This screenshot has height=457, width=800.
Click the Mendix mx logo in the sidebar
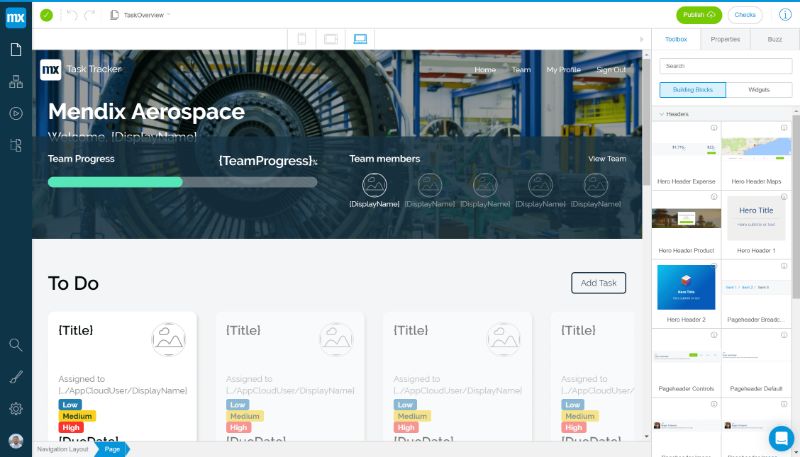(16, 18)
